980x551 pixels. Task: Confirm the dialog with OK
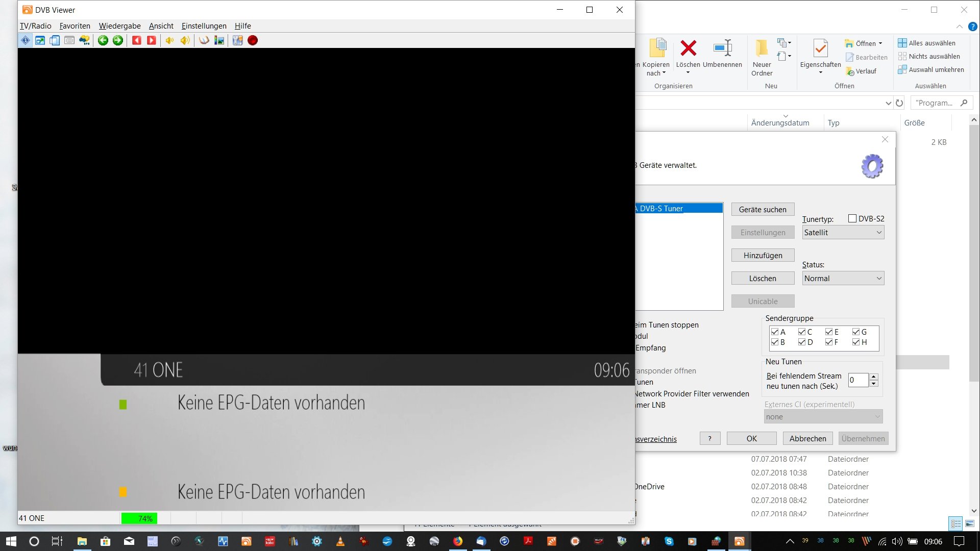coord(751,439)
